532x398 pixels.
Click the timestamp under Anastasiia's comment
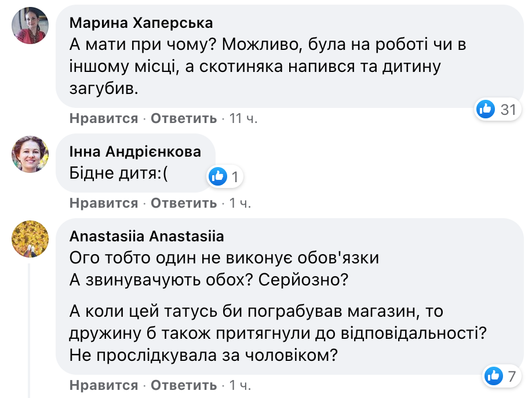point(240,385)
